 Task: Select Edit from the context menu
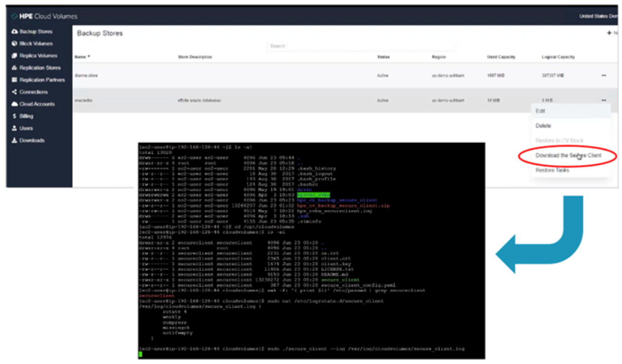pyautogui.click(x=540, y=111)
